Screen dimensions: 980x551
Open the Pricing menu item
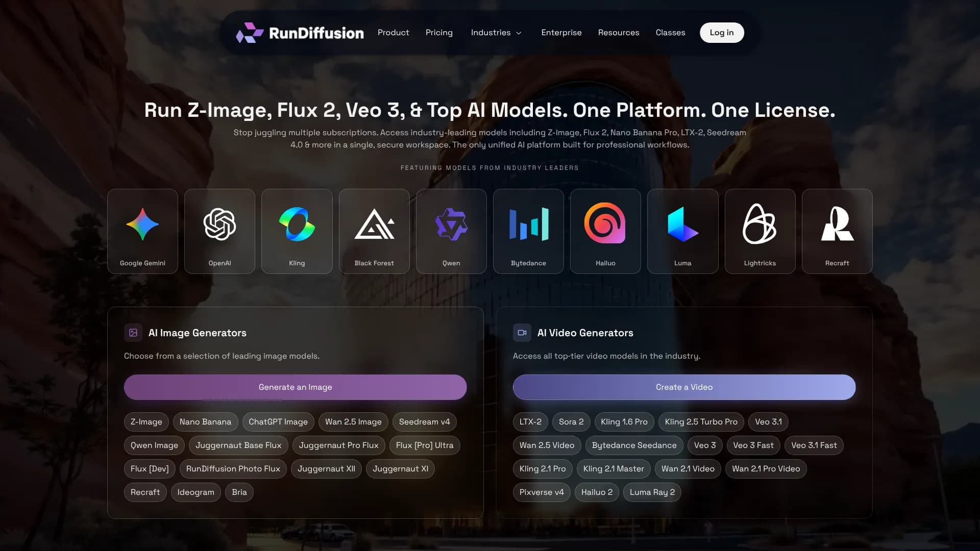pyautogui.click(x=439, y=33)
